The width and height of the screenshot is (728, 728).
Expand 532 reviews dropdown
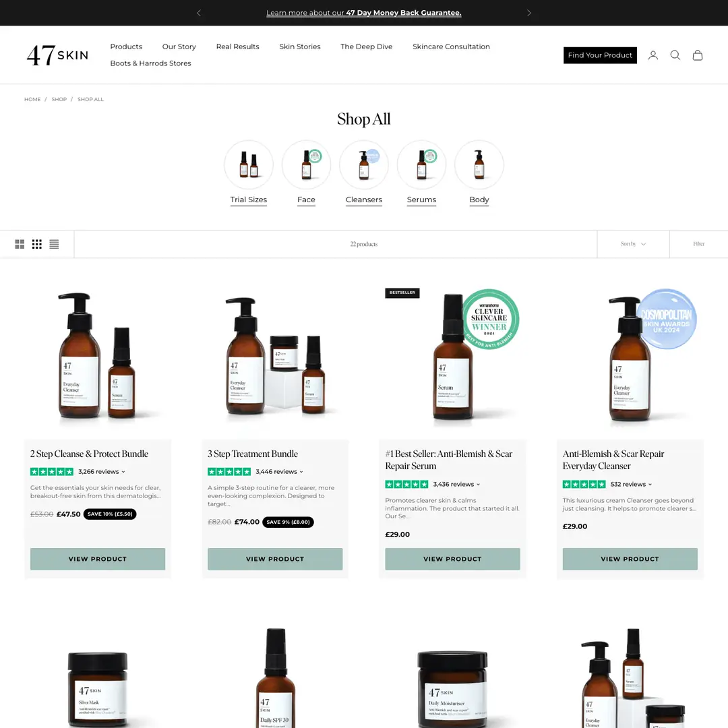click(x=631, y=484)
